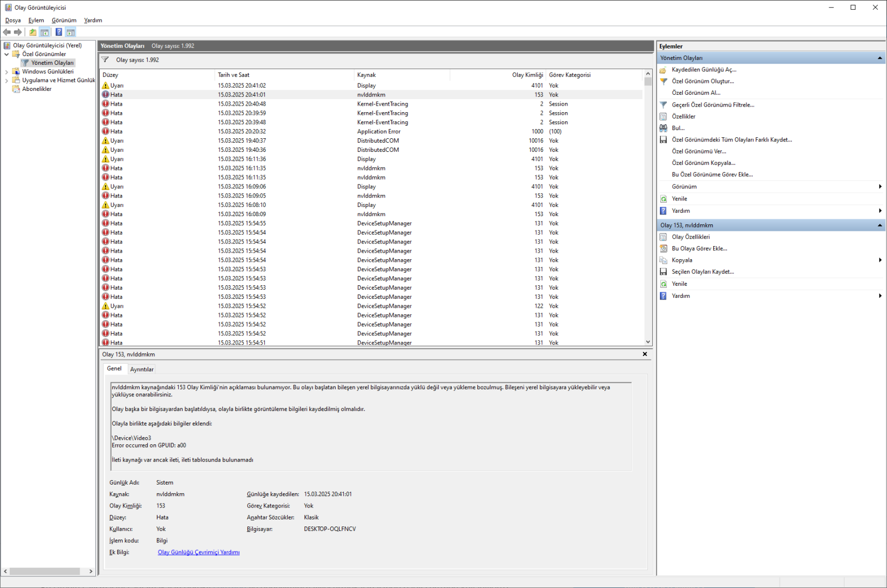Open the Kopyala submenu in the Eylemler pane

coord(771,260)
